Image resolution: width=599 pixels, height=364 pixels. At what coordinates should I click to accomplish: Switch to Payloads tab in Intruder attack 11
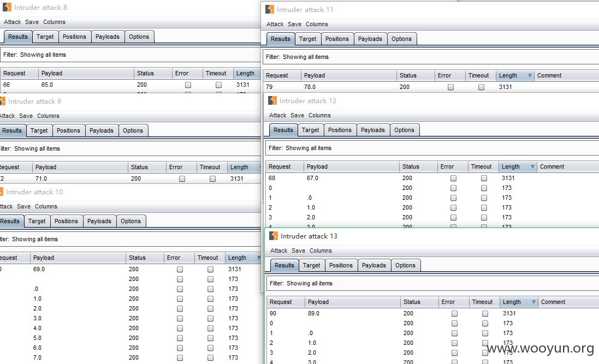tap(370, 39)
